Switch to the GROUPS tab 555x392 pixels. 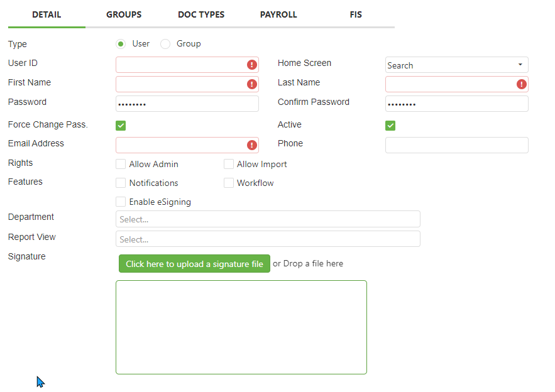click(x=124, y=14)
